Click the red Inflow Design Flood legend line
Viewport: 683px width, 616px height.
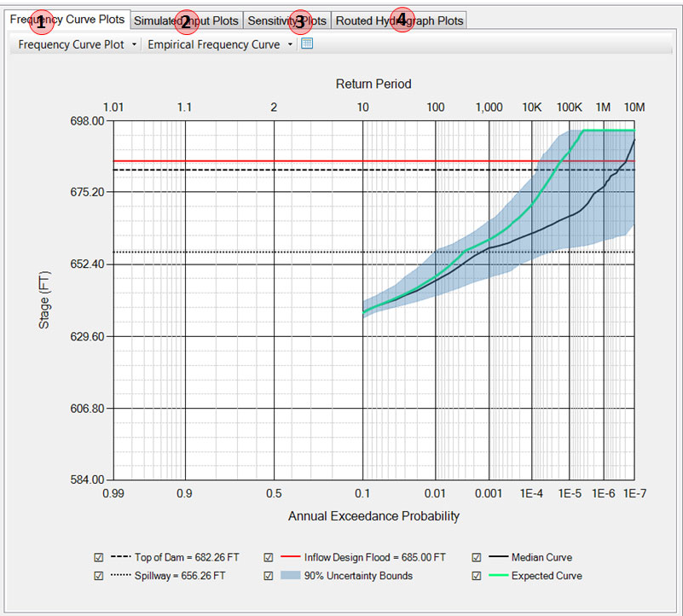(x=290, y=557)
